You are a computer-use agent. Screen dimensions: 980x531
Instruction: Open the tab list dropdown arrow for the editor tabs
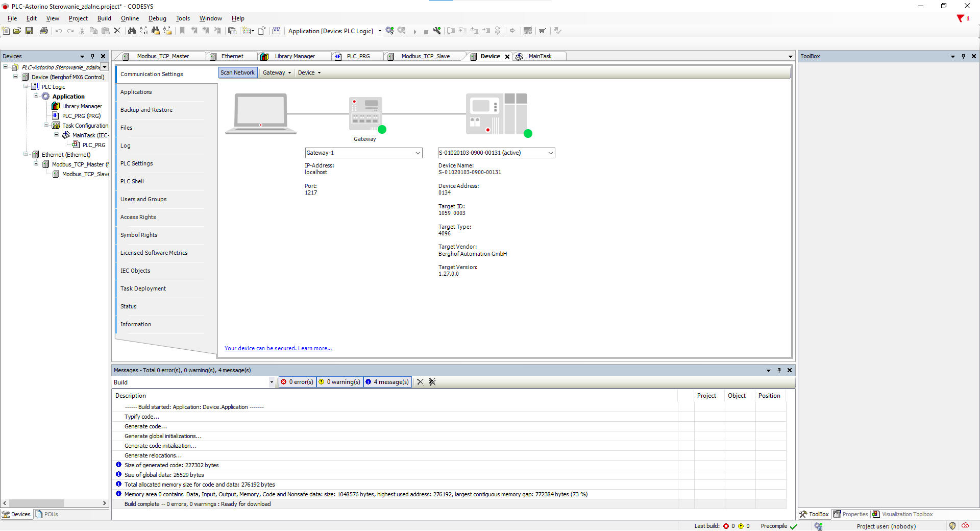pos(790,57)
